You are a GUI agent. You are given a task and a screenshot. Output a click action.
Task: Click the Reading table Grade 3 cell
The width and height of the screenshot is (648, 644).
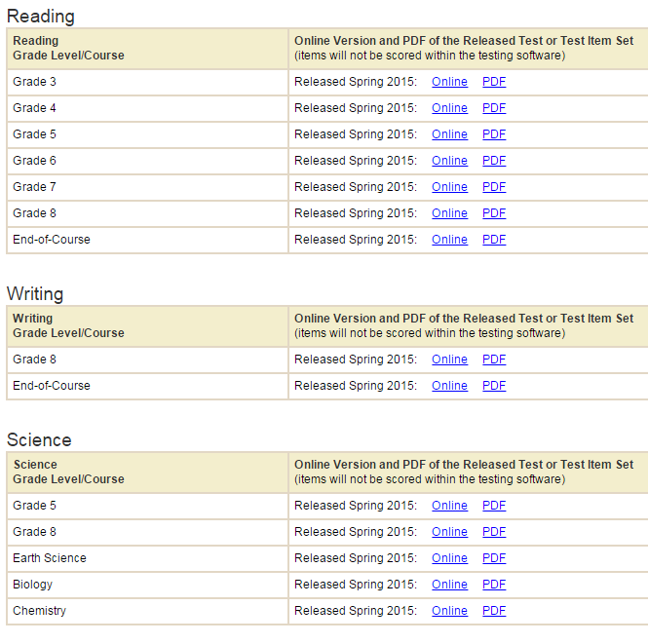click(147, 82)
